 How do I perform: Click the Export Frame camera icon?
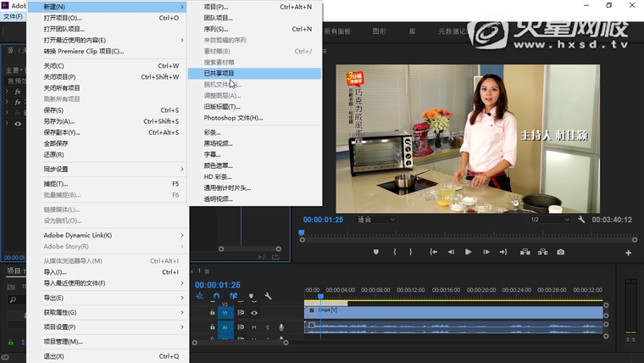click(560, 252)
